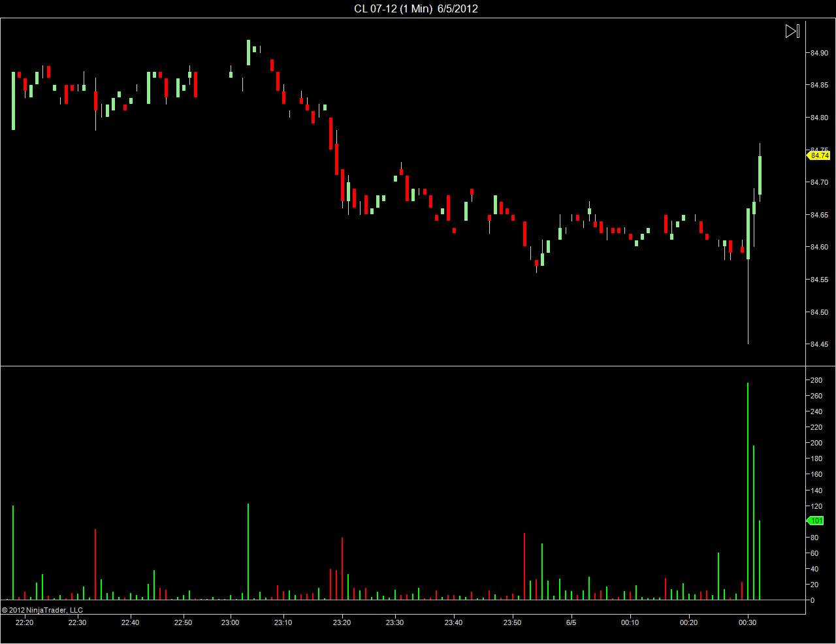Click the 23:00 time axis label
Viewport: 836px width, 644px height.
[230, 622]
